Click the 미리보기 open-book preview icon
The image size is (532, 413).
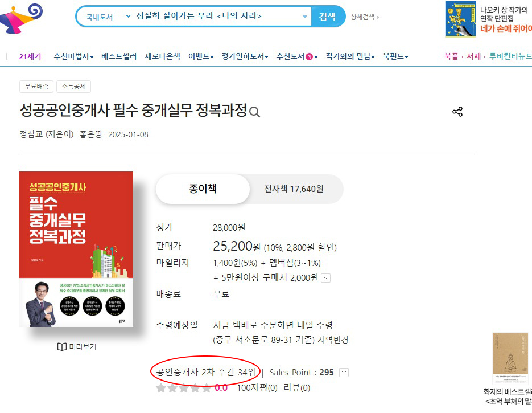[62, 347]
